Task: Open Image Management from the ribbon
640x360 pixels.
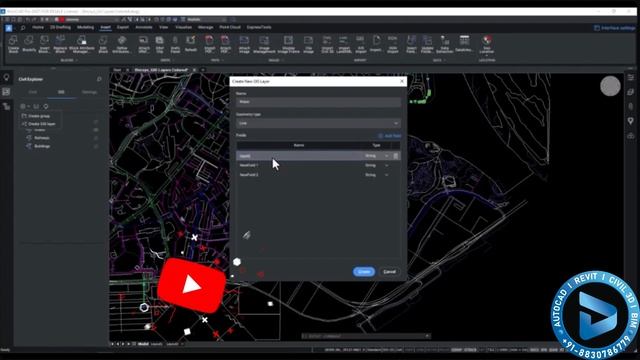Action: tap(264, 44)
